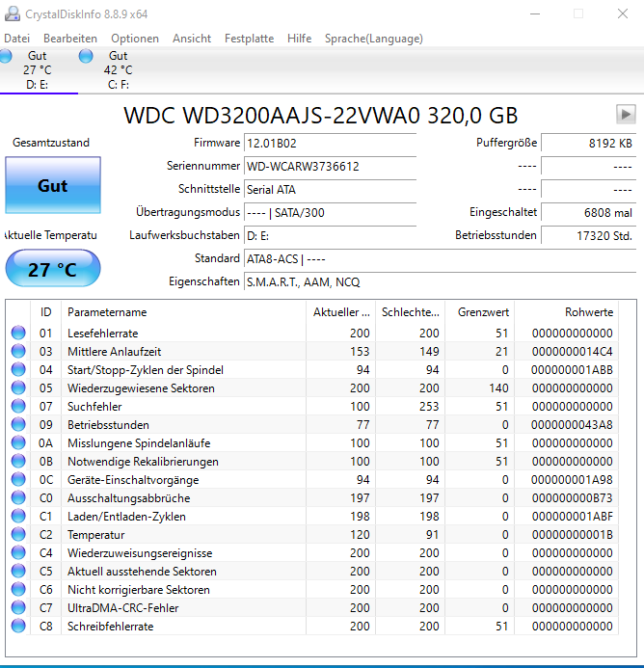Click status orb of Start/Stopp-Zyklen der Spindel row
Viewport: 644px width, 668px height.
pyautogui.click(x=18, y=369)
